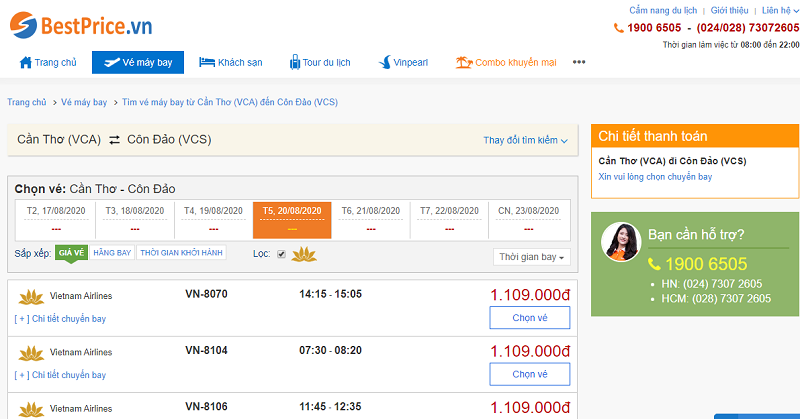Click the luggage icon for Tour du lịch

pyautogui.click(x=295, y=62)
